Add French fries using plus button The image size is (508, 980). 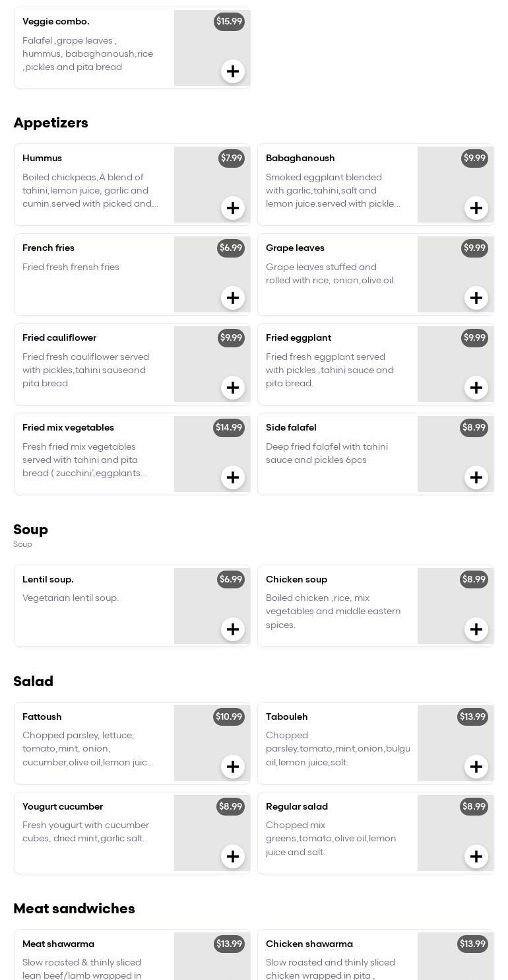pos(233,298)
